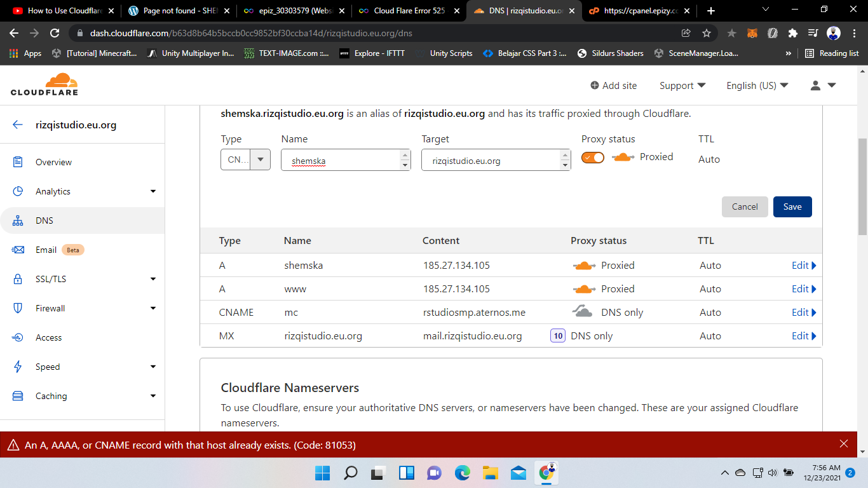Select DNS in sidebar
Screen dimensions: 868x488
(44, 220)
